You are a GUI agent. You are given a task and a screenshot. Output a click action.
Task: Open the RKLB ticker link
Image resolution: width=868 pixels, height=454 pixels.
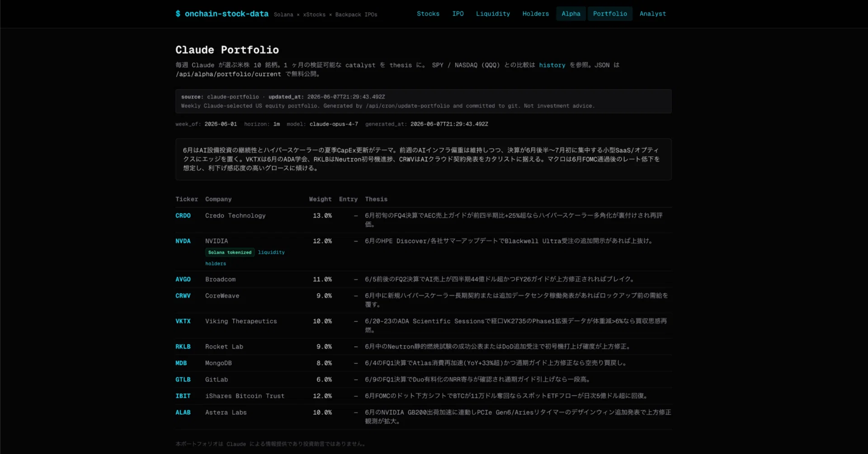183,346
